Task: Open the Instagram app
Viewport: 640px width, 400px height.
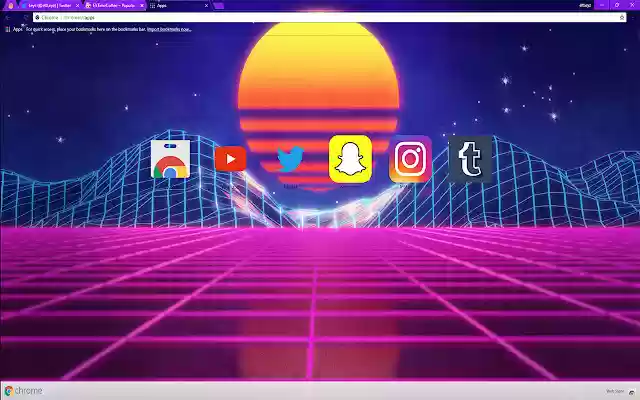Action: [410, 159]
